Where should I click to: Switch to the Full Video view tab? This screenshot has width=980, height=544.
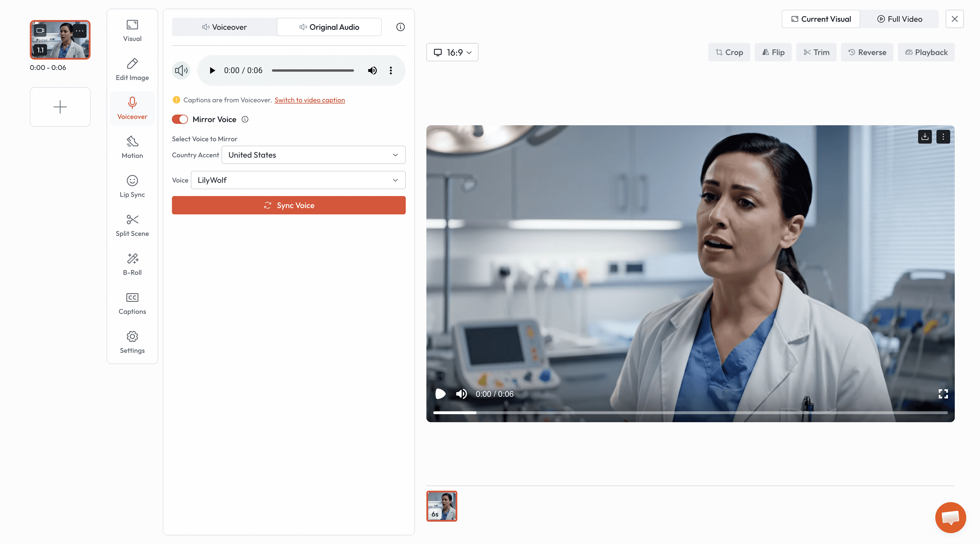[899, 19]
